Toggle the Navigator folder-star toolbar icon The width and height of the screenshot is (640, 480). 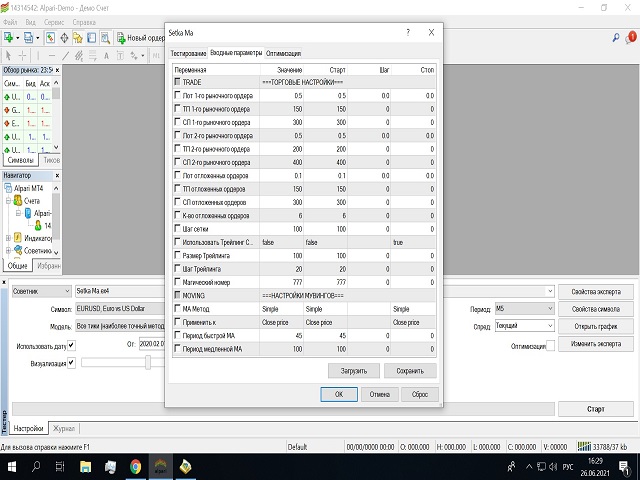pos(78,38)
